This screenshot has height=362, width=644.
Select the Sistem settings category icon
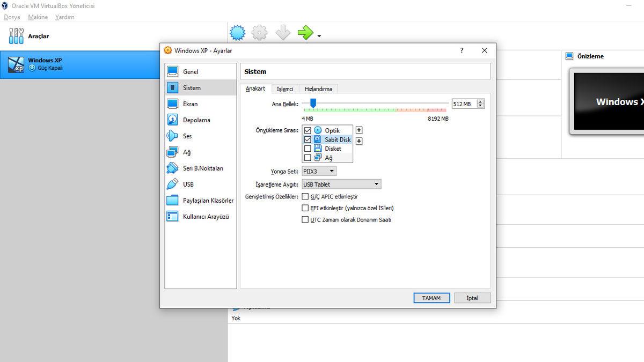click(x=174, y=87)
